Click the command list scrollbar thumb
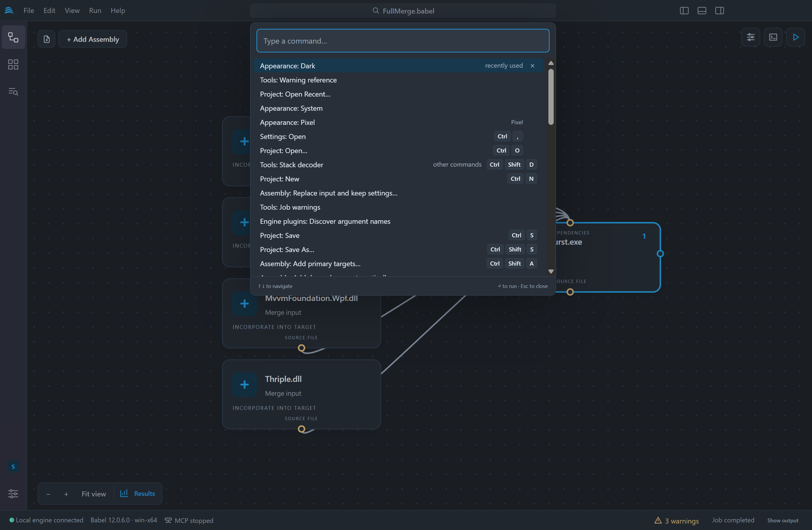This screenshot has height=530, width=812. point(551,97)
